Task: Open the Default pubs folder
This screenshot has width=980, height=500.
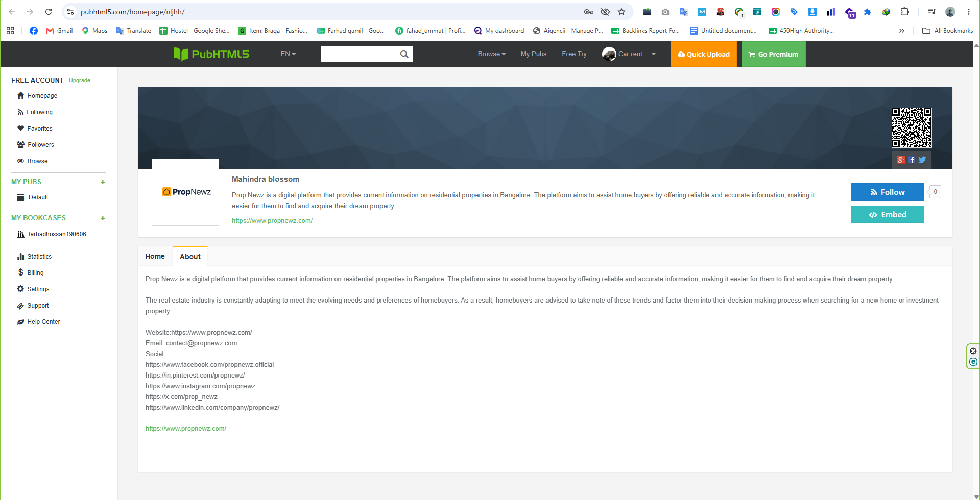Action: coord(33,197)
